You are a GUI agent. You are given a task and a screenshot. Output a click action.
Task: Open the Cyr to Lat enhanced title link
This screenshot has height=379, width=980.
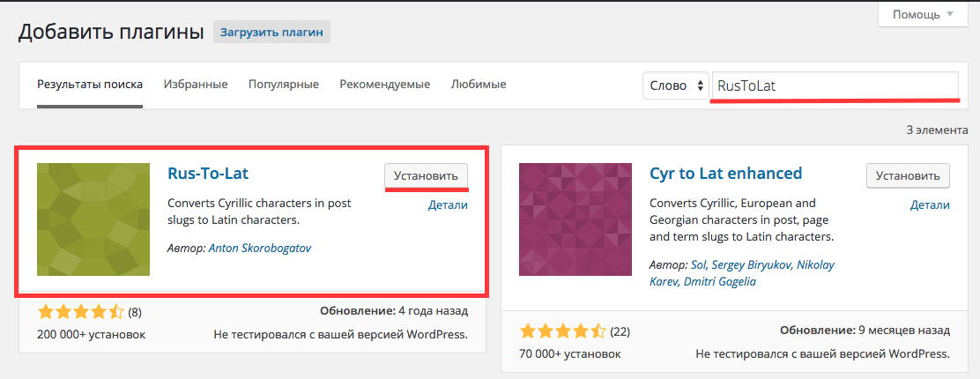click(725, 174)
